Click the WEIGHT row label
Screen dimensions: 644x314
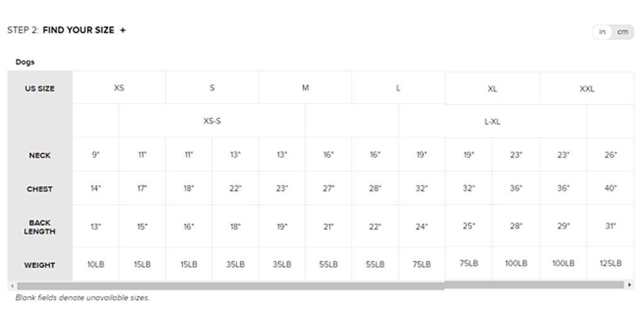pyautogui.click(x=40, y=265)
